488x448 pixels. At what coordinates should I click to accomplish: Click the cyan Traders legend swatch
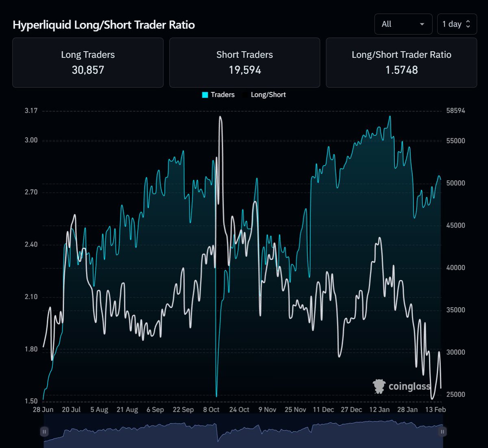click(205, 95)
